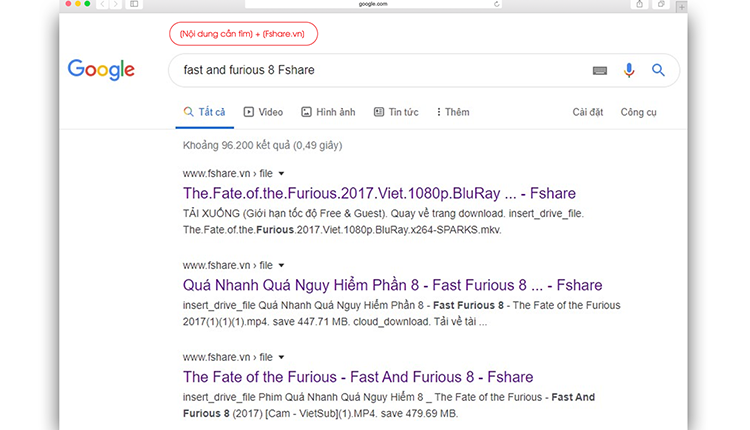This screenshot has width=750, height=430.
Task: Switch to the Video tab
Action: [264, 112]
